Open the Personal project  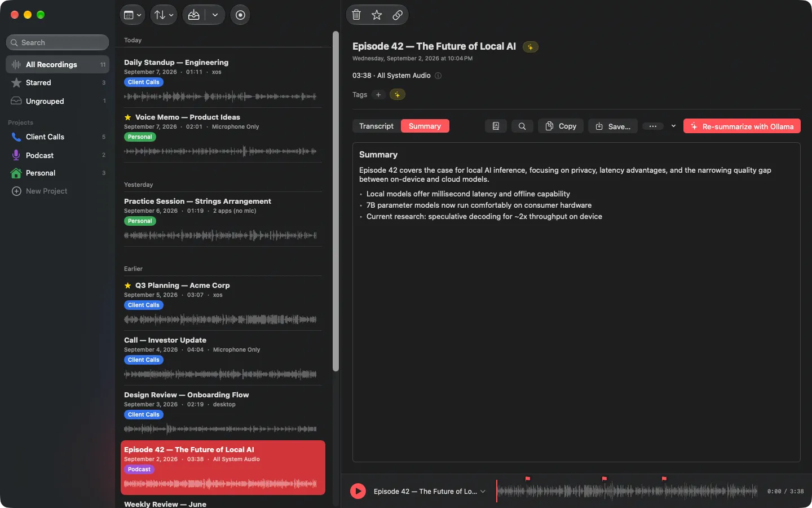click(58, 173)
